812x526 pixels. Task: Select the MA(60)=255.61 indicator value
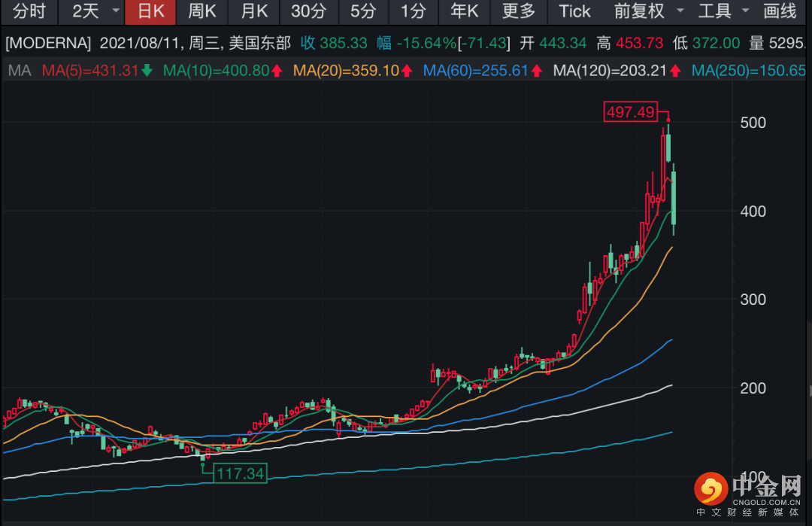click(476, 71)
